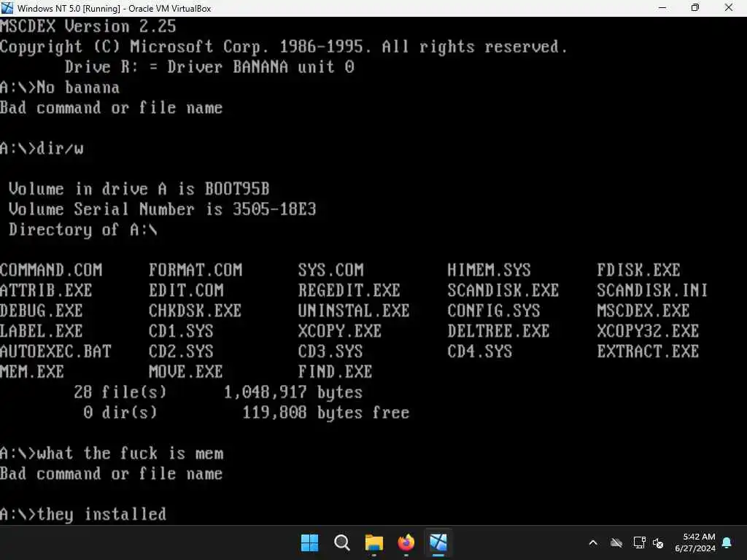Click SCANDISK.EXE file name

pyautogui.click(x=503, y=290)
